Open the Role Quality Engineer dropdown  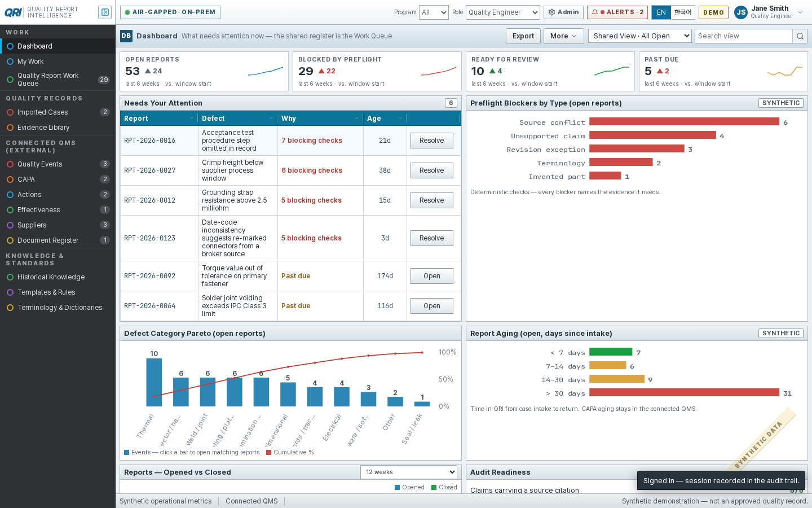tap(503, 12)
